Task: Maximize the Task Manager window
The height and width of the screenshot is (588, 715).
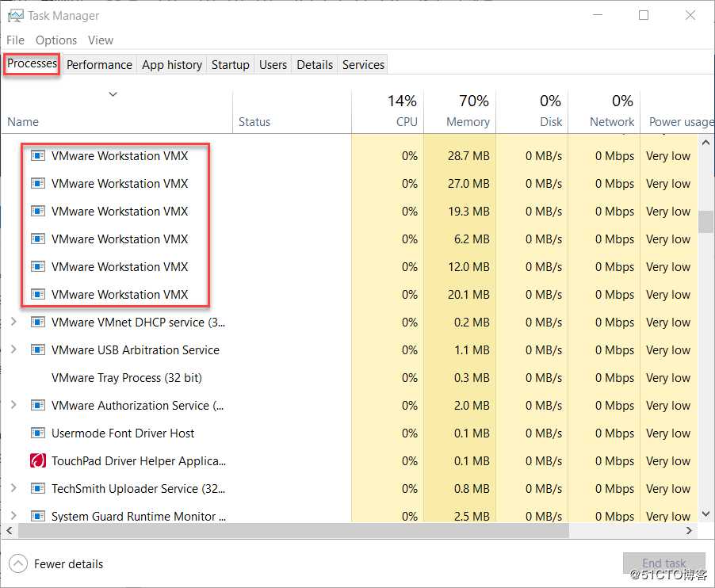Action: tap(644, 15)
